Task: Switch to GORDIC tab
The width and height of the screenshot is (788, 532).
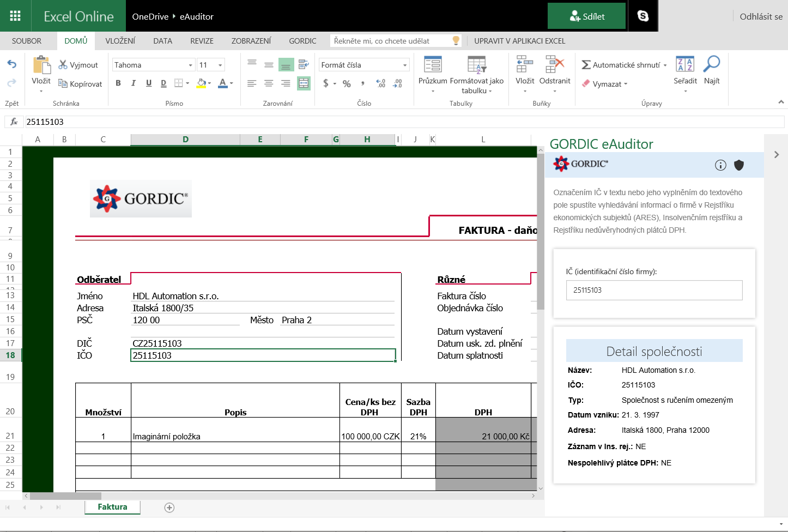Action: (x=302, y=41)
